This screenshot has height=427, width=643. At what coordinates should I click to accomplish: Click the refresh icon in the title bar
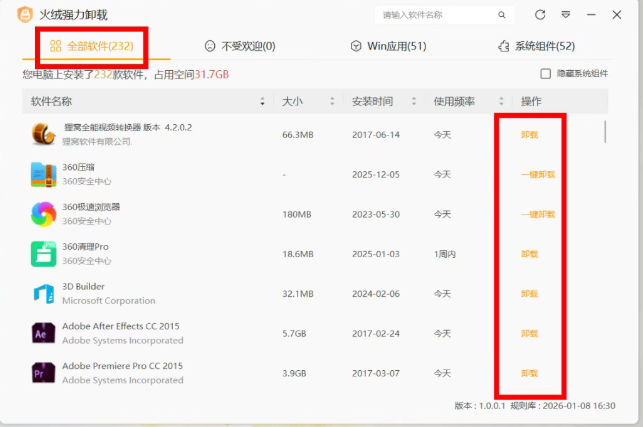[540, 15]
